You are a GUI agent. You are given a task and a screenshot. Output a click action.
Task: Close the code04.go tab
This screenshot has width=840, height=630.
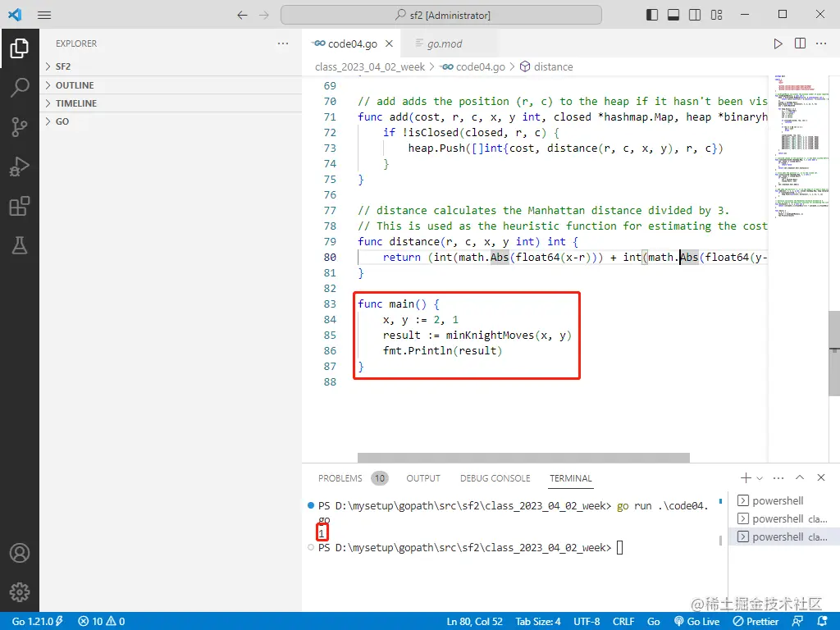[390, 43]
